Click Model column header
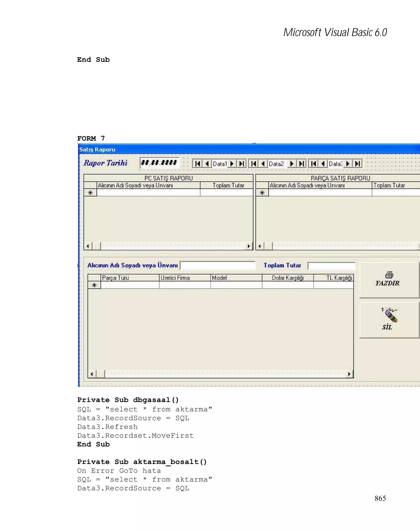This screenshot has width=420, height=530. point(236,278)
